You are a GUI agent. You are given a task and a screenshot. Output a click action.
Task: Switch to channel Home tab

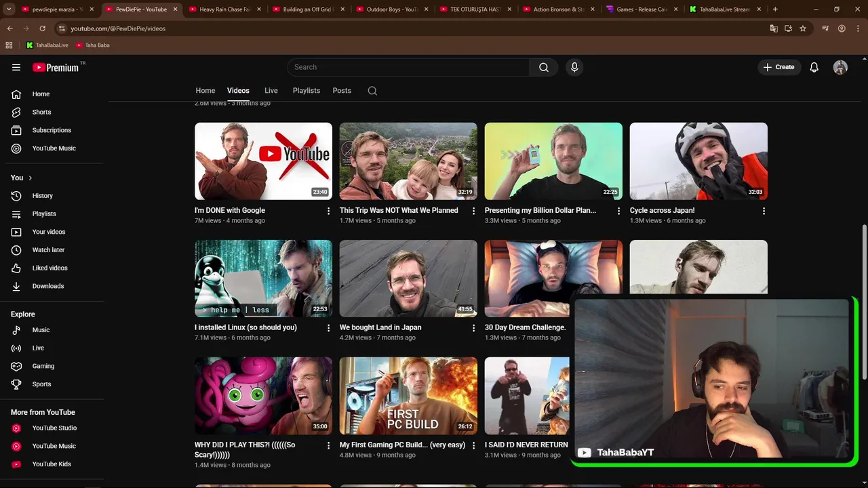(x=205, y=91)
